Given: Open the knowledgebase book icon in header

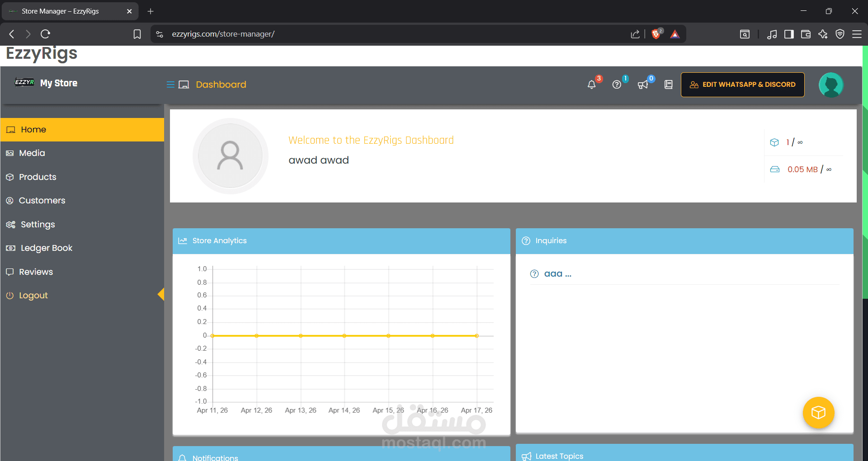Looking at the screenshot, I should click(x=669, y=85).
